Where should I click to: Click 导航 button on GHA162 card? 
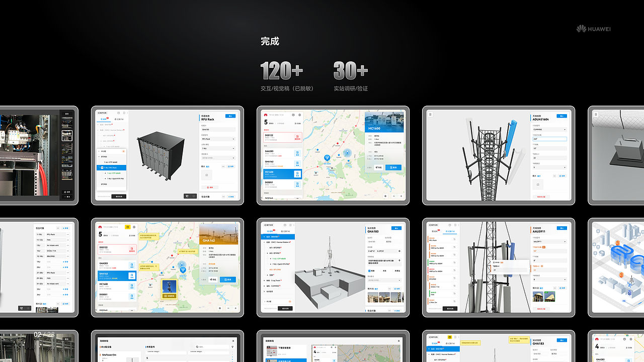[x=213, y=280]
